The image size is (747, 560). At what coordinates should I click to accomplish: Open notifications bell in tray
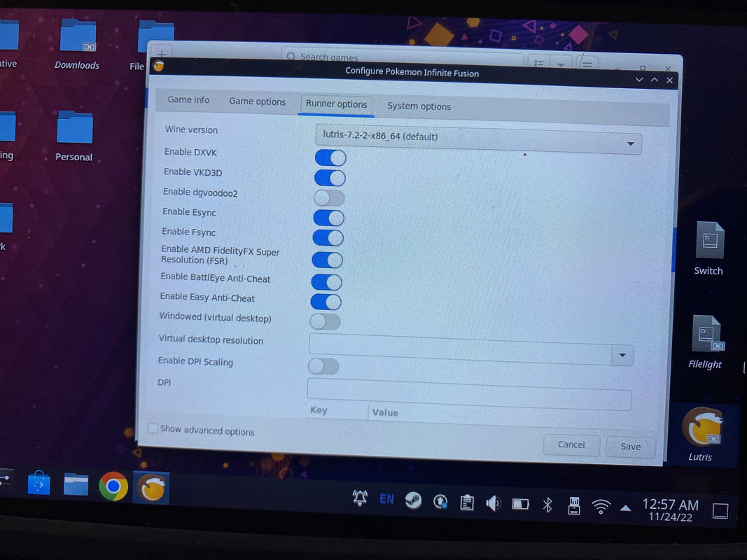[360, 498]
